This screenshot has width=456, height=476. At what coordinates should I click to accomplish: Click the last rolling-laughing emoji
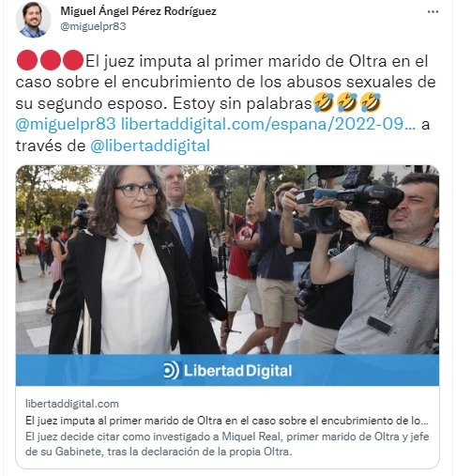click(x=371, y=102)
